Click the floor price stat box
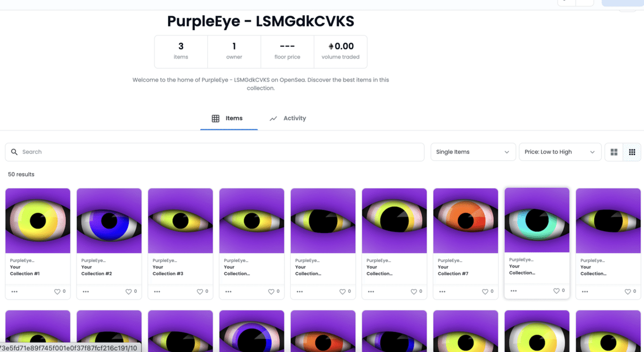Image resolution: width=644 pixels, height=352 pixels. tap(287, 52)
